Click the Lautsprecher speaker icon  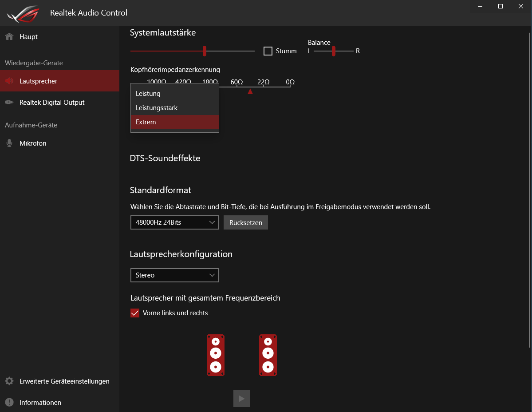point(9,81)
